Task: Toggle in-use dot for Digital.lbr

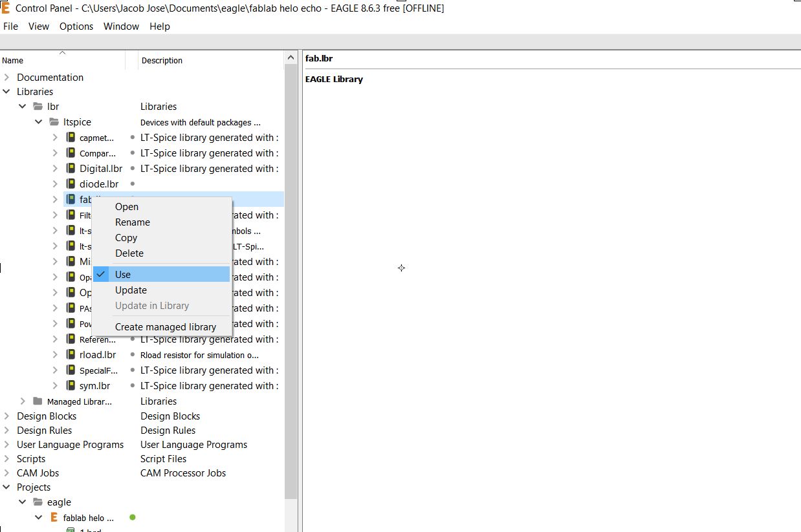Action: [x=133, y=168]
